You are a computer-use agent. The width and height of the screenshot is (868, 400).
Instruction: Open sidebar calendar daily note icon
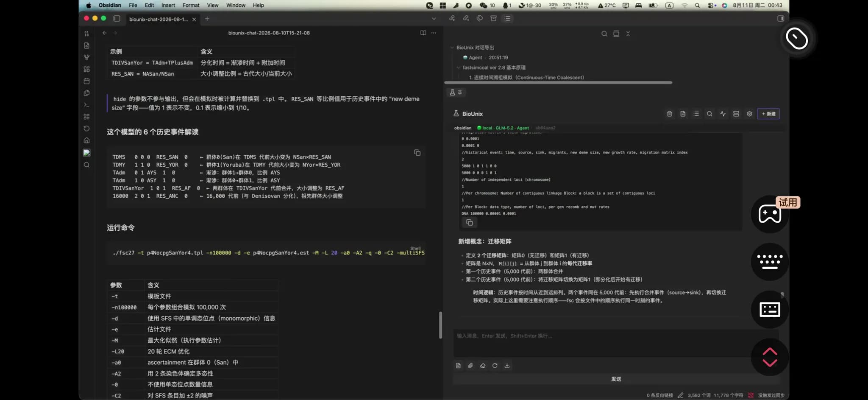tap(86, 81)
